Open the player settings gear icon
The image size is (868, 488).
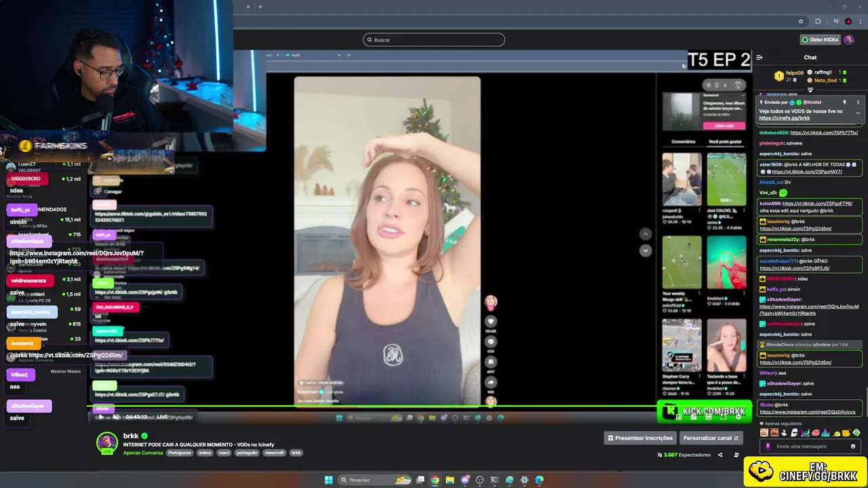738,417
